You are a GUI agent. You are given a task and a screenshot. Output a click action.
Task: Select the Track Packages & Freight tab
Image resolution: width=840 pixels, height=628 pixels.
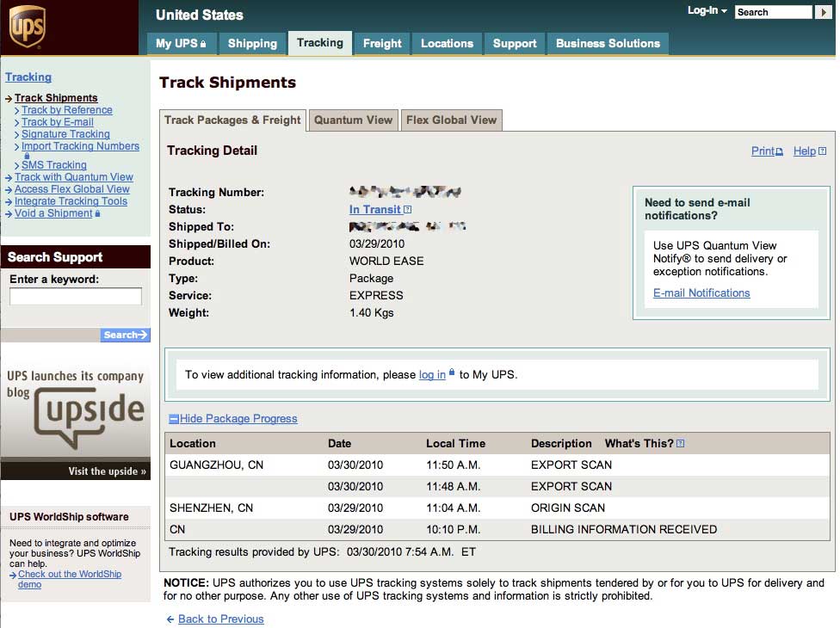pyautogui.click(x=232, y=120)
